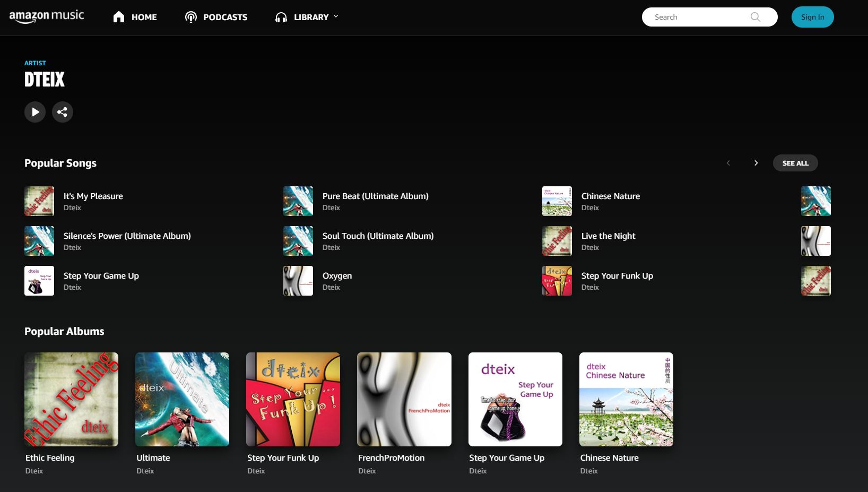Open the song It's My Pleasure

pyautogui.click(x=93, y=196)
